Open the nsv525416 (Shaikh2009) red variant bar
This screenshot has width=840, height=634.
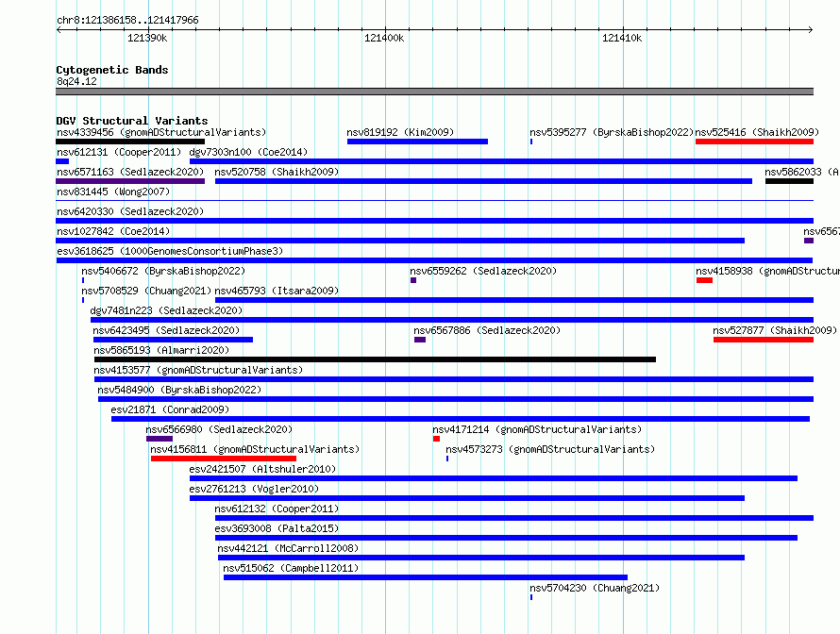point(754,142)
